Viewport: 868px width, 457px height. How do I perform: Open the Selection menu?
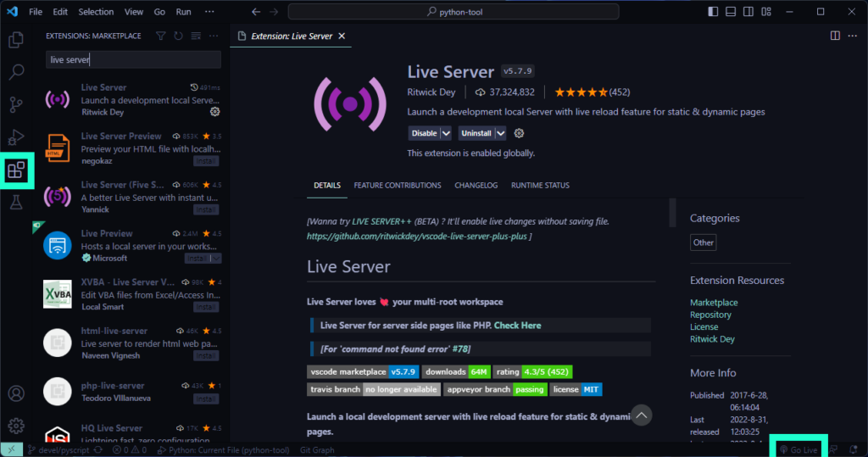pyautogui.click(x=96, y=12)
